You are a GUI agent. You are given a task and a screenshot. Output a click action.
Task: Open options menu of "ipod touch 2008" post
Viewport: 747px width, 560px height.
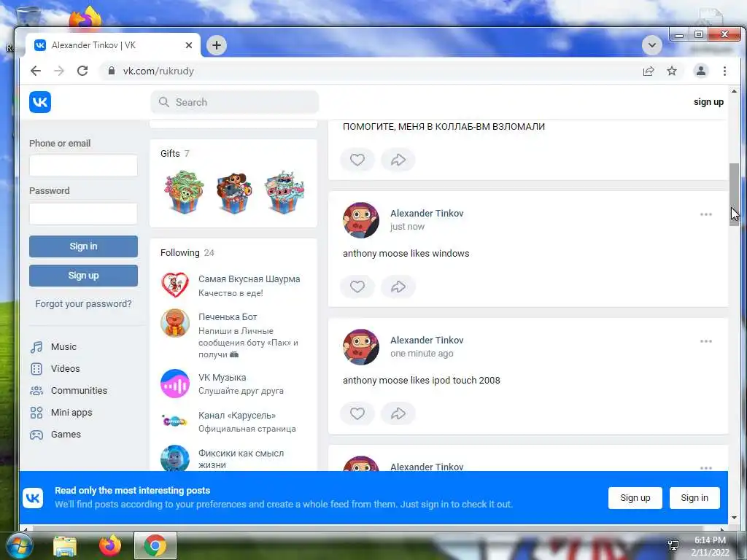tap(706, 341)
